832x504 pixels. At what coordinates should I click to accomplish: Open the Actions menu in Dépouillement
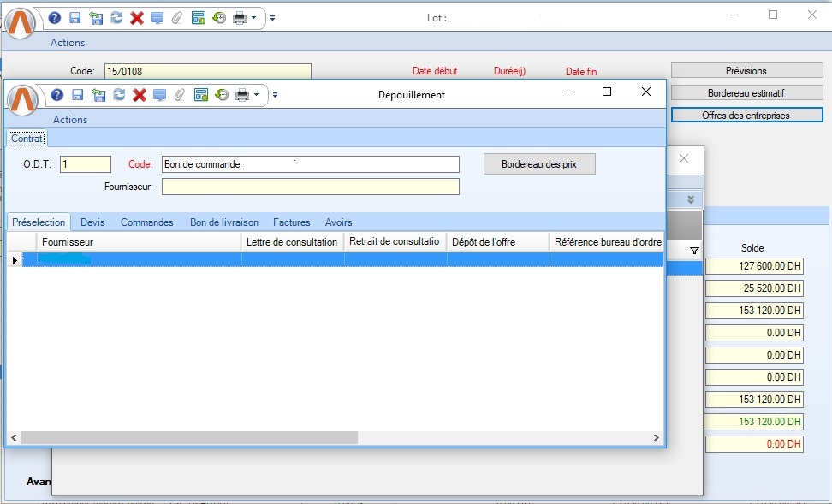(70, 120)
